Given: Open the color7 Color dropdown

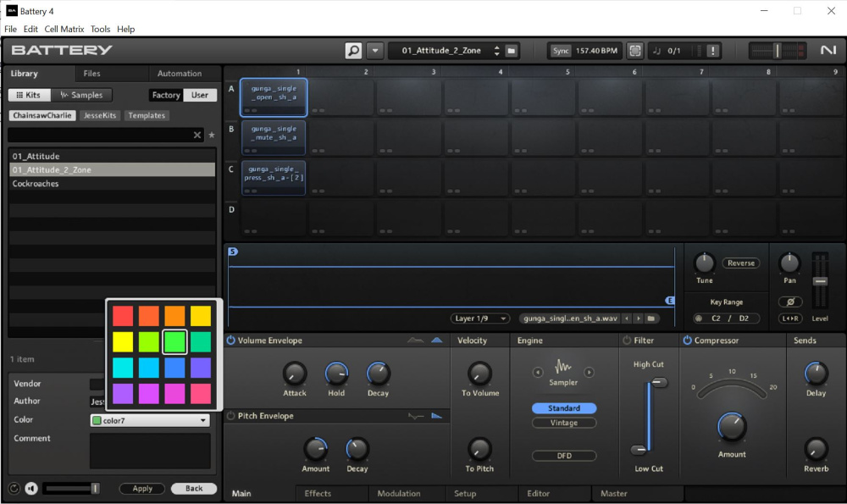Looking at the screenshot, I should 150,420.
